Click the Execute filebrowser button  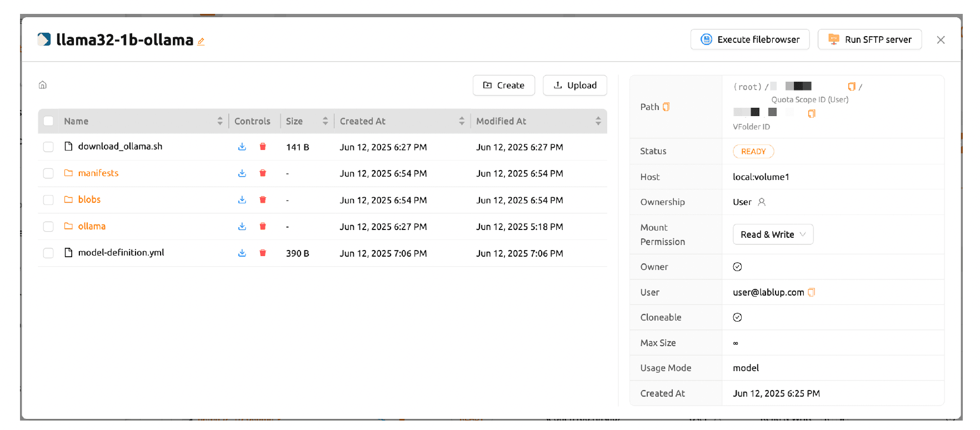[750, 39]
